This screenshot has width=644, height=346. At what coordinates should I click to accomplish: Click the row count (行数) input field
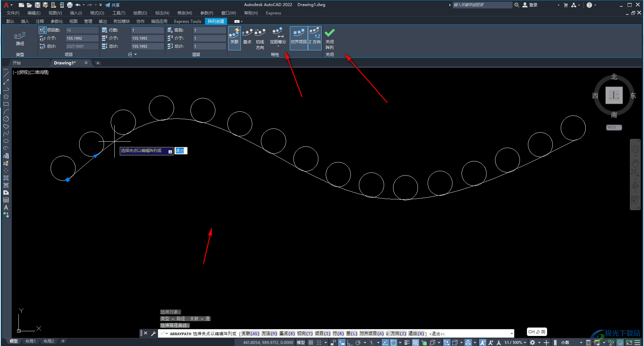tap(147, 30)
